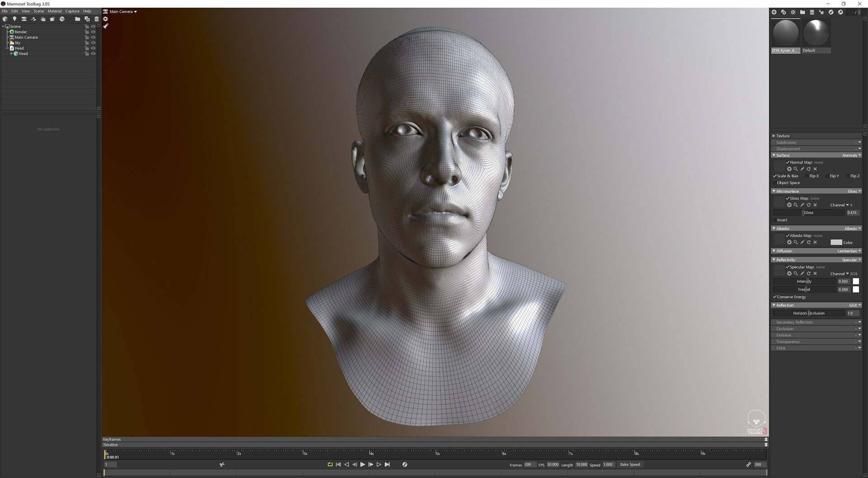868x478 pixels.
Task: Enable the Flip X normal map checkbox
Action: (807, 176)
